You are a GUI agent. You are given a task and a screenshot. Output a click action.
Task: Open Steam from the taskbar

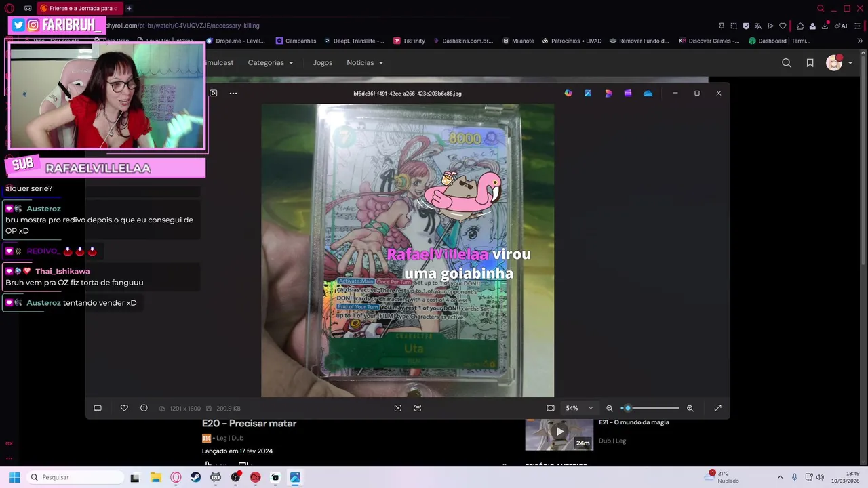[195, 477]
